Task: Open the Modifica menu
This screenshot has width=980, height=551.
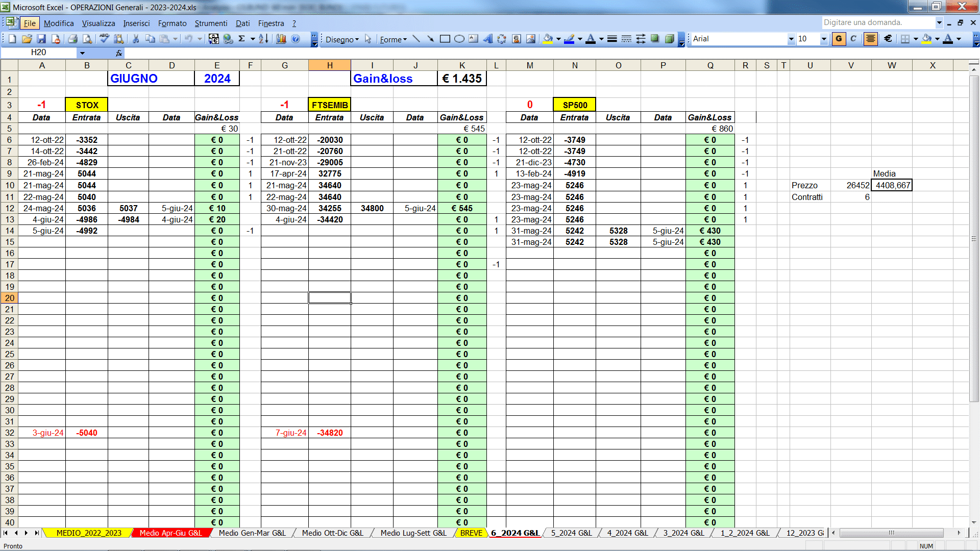Action: (59, 23)
